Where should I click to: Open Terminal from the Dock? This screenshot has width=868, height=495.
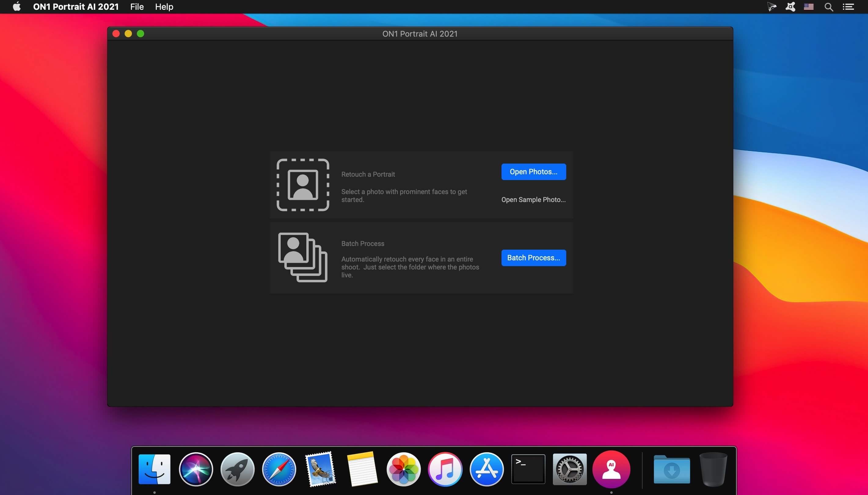coord(528,469)
